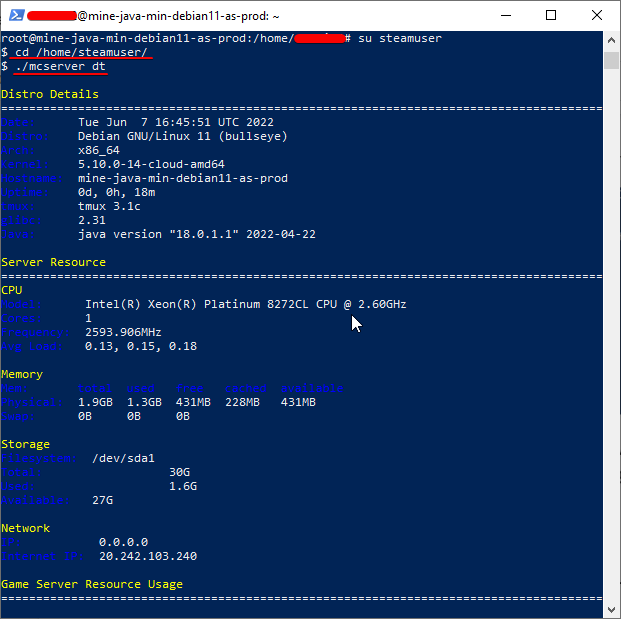Click the IP value '0.0.0.0'

123,543
